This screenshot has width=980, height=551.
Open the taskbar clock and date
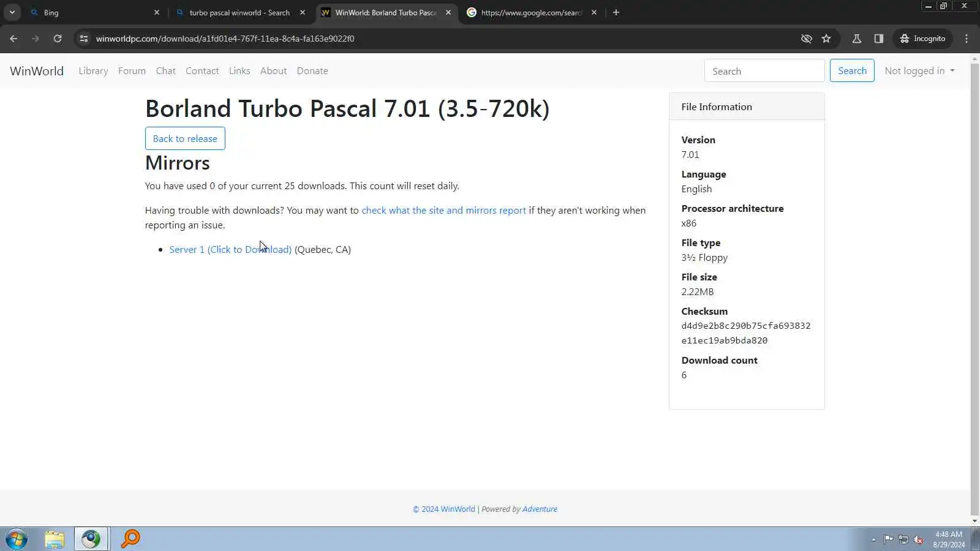click(x=949, y=539)
